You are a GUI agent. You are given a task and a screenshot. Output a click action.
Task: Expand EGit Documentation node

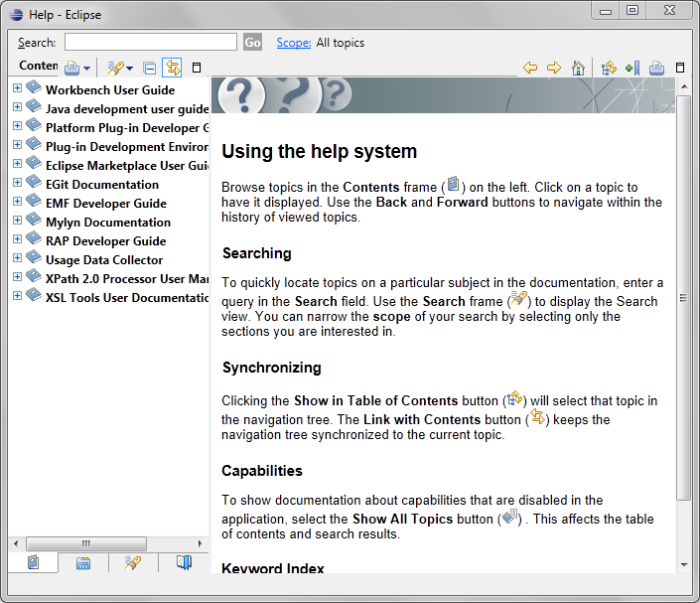coord(17,182)
